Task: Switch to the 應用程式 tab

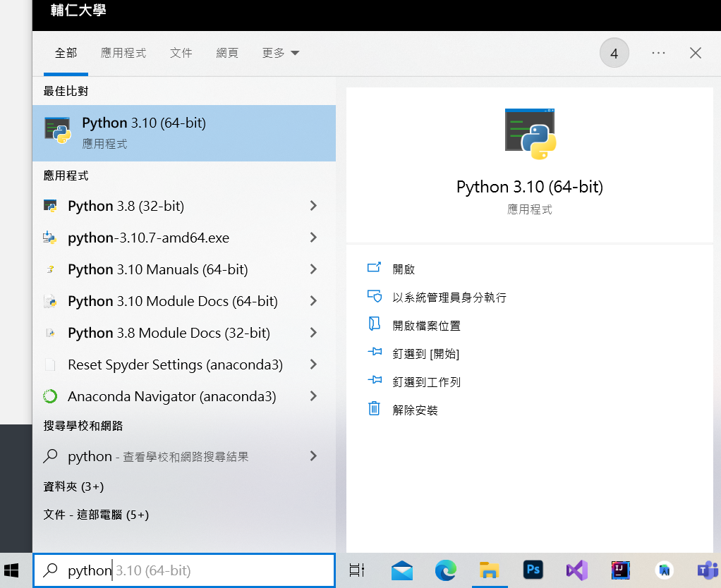Action: click(x=123, y=54)
